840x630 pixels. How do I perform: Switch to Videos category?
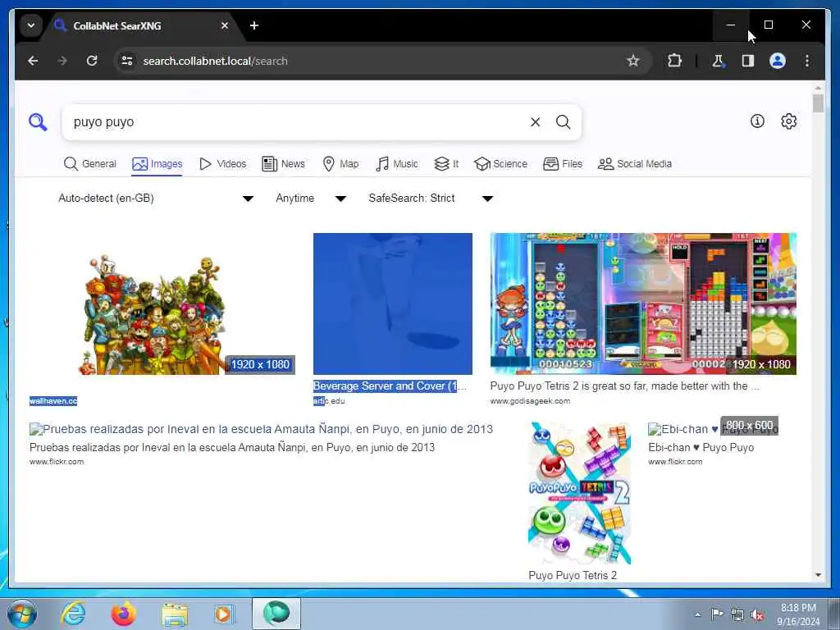coord(223,164)
